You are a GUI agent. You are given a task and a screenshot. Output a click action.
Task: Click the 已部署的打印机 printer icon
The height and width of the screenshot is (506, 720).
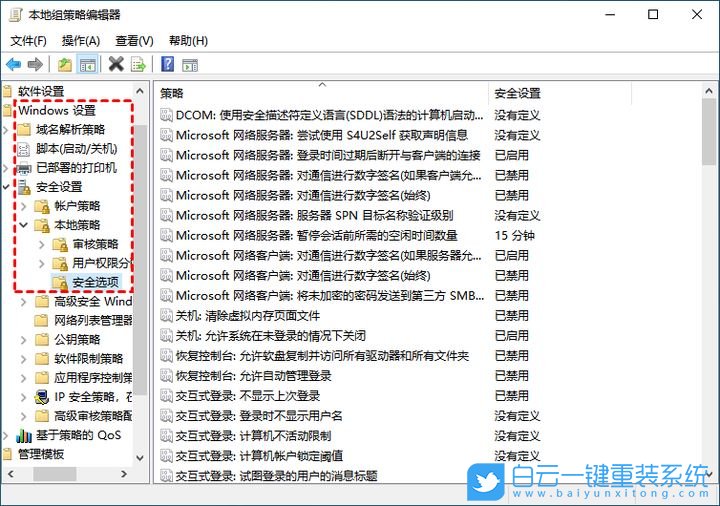[x=24, y=169]
